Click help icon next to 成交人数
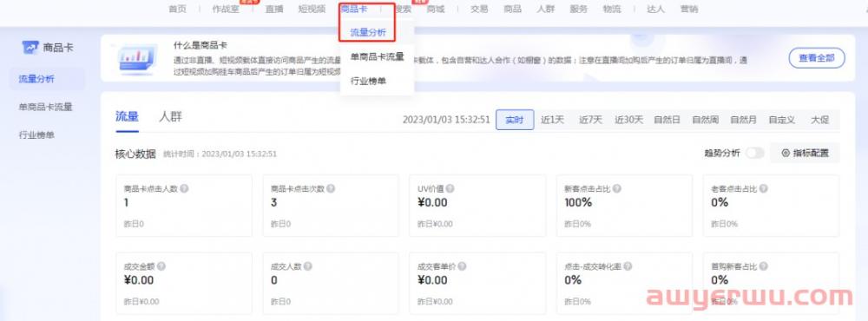The width and height of the screenshot is (868, 321). [x=308, y=266]
